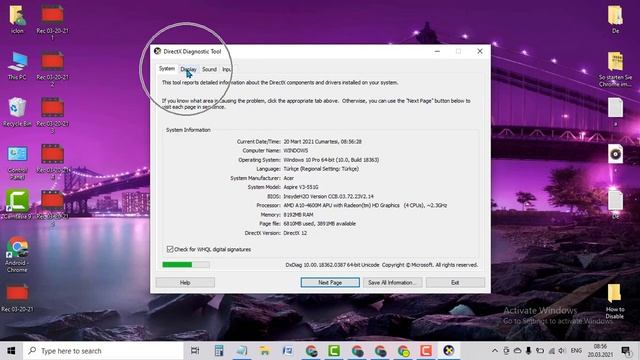Open the taskbar clock showing 08:56
Viewport: 640px width, 360px height.
pyautogui.click(x=600, y=351)
